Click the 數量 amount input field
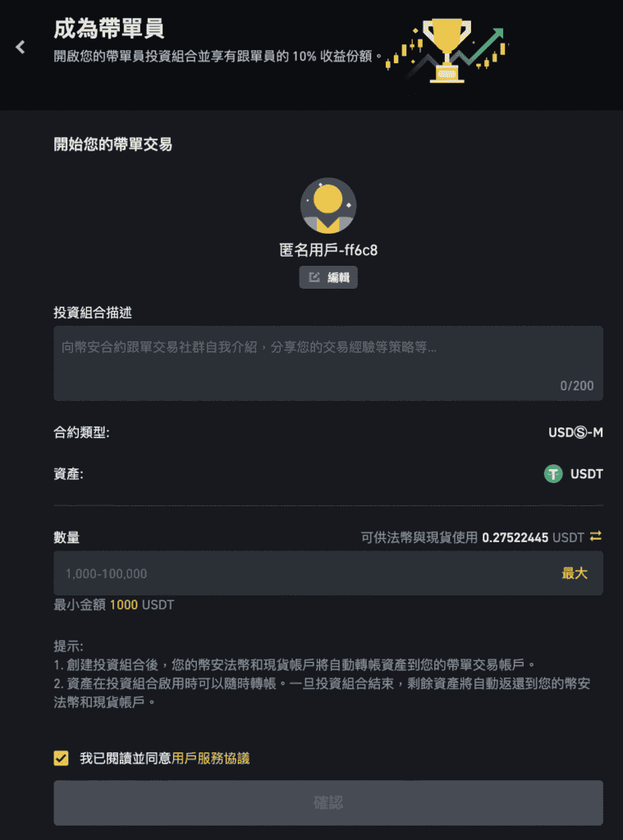 [328, 573]
